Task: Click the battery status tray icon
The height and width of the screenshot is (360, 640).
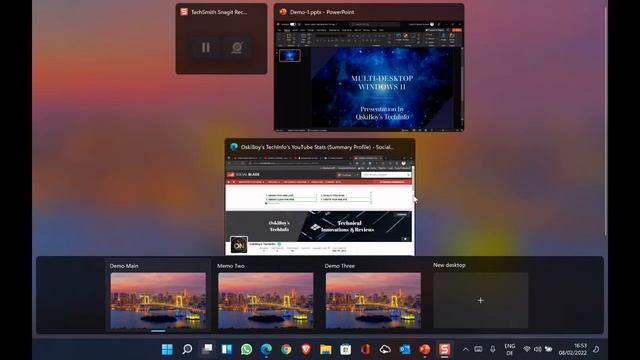Action: (549, 349)
